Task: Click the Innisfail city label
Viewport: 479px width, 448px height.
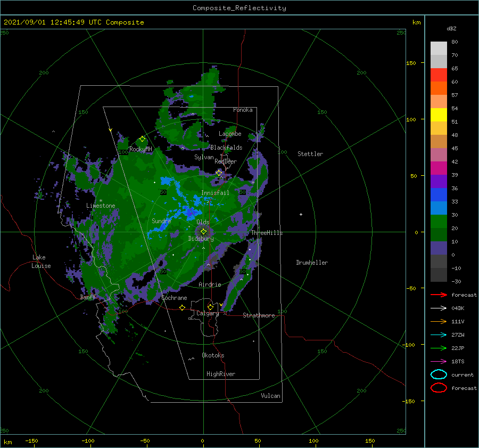Action: pos(215,193)
